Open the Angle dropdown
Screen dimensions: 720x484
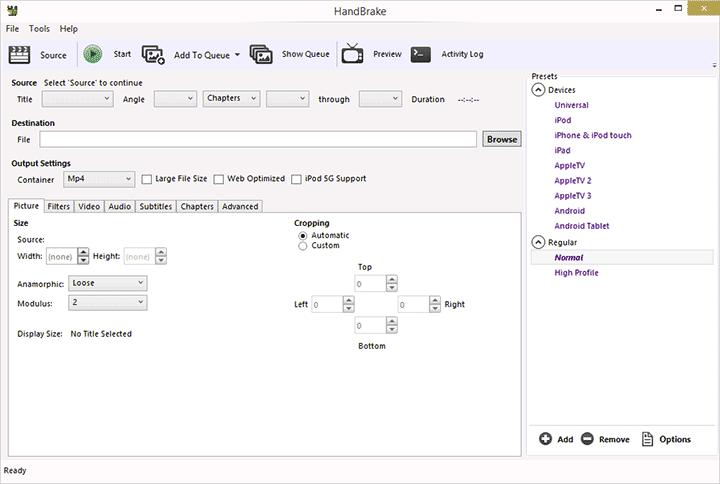tap(175, 99)
